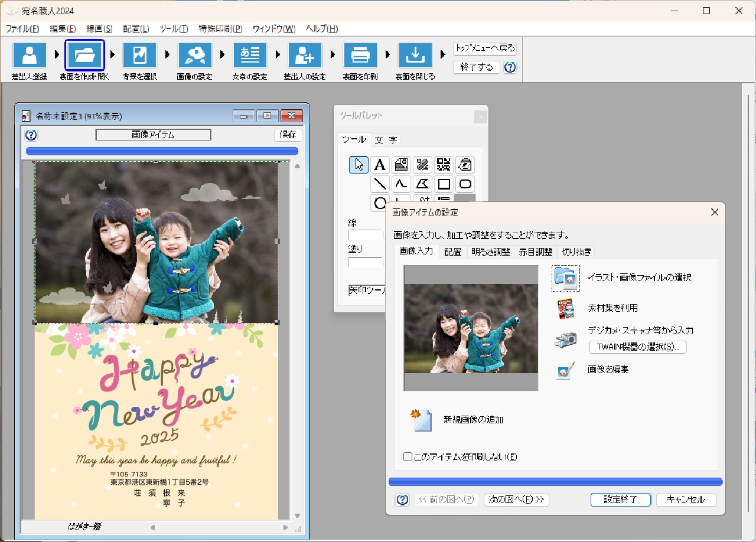Open help in the 画像アイテムの設定 dialog

[402, 500]
